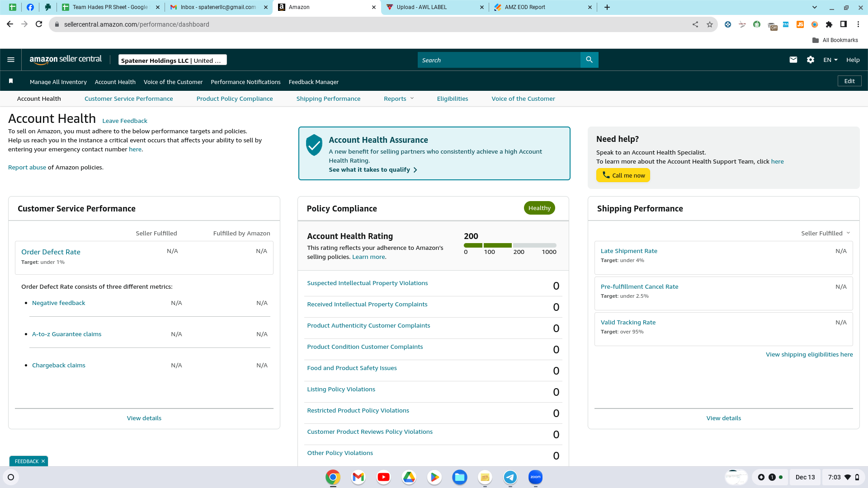The image size is (868, 488).
Task: Click the search magnifier button
Action: 589,60
